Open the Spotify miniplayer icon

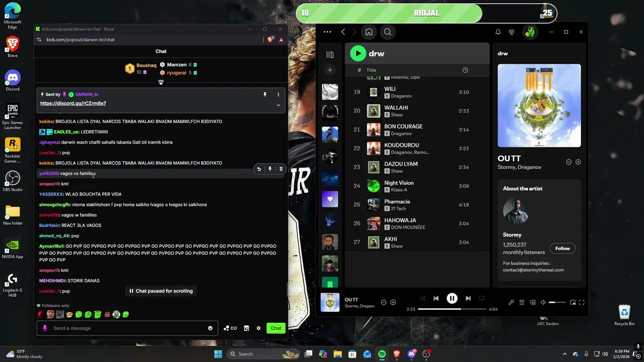572,302
